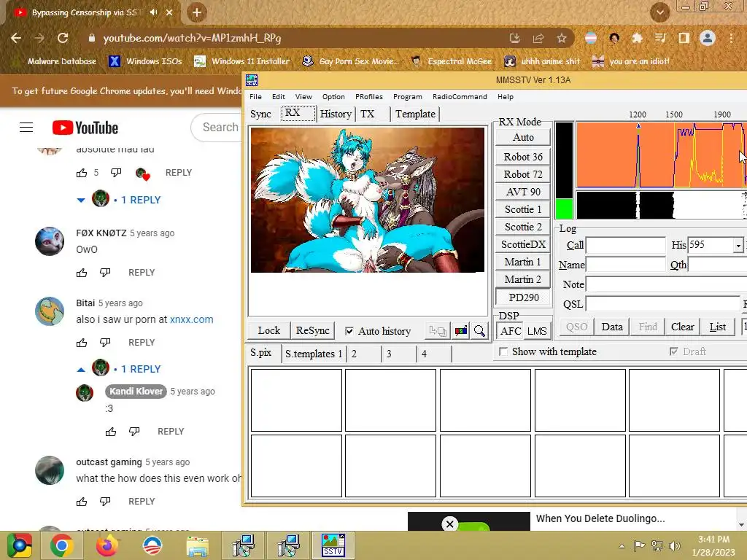Click the Call input field
The height and width of the screenshot is (560, 747).
[x=625, y=245]
